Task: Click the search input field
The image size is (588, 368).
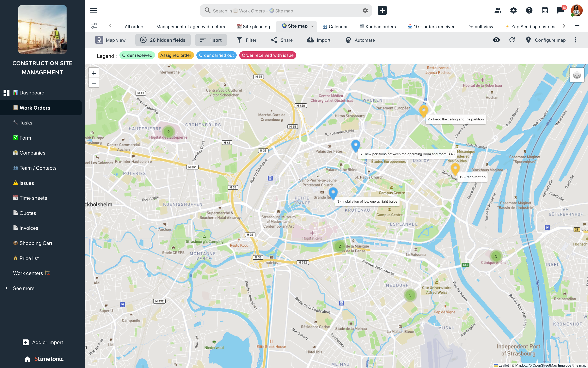Action: coord(286,10)
